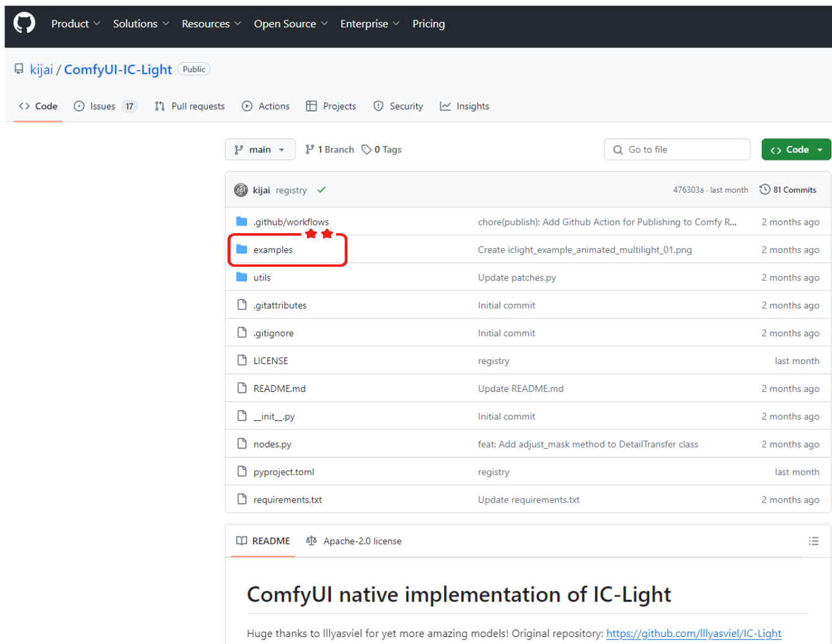The image size is (832, 644).
Task: Switch to the Actions tab
Action: click(266, 106)
